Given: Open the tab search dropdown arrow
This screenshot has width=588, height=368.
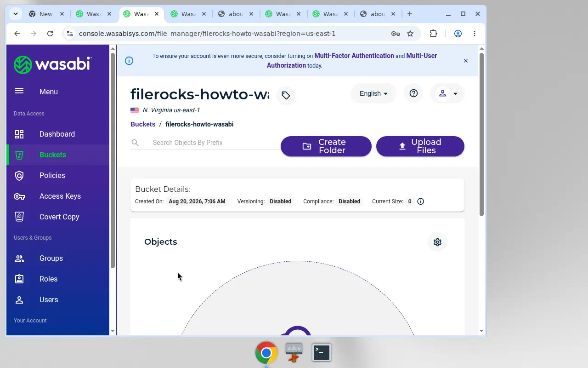Looking at the screenshot, I should tap(16, 14).
